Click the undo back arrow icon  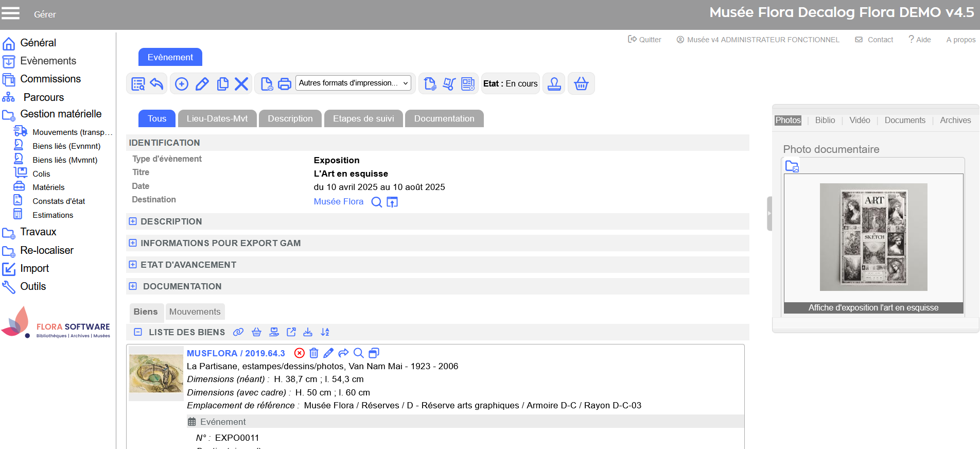157,84
